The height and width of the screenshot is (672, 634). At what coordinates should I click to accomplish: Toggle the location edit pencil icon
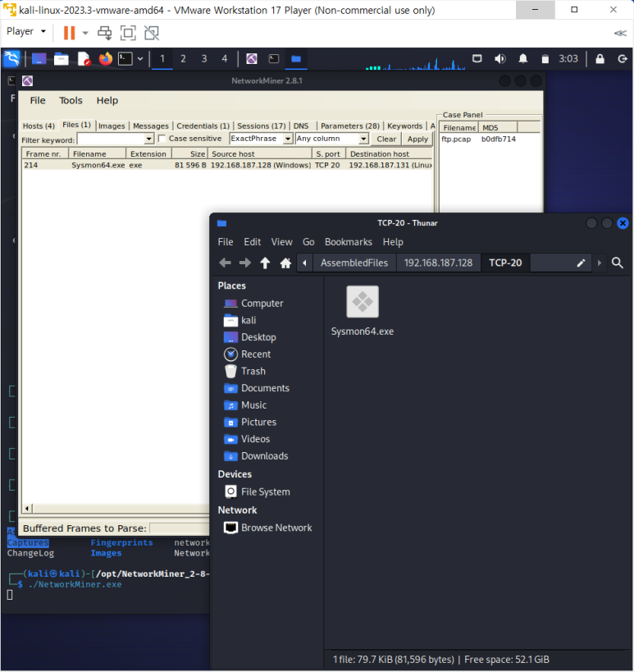point(581,263)
